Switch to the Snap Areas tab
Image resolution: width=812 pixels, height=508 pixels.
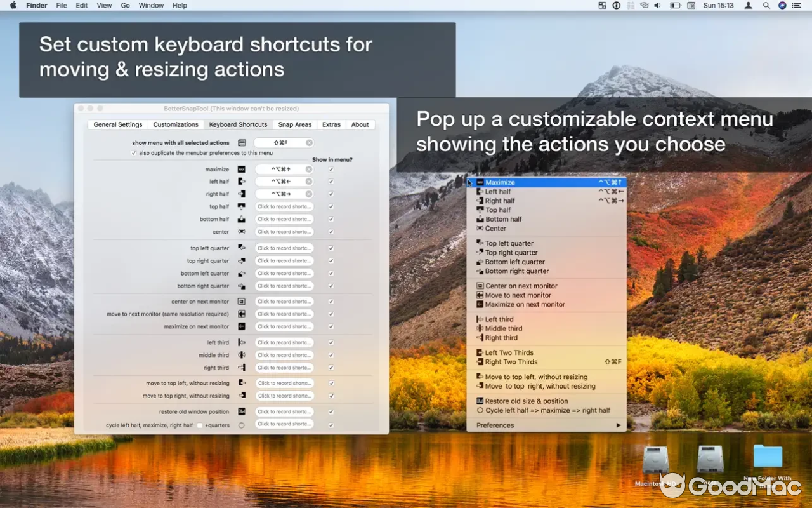point(294,124)
